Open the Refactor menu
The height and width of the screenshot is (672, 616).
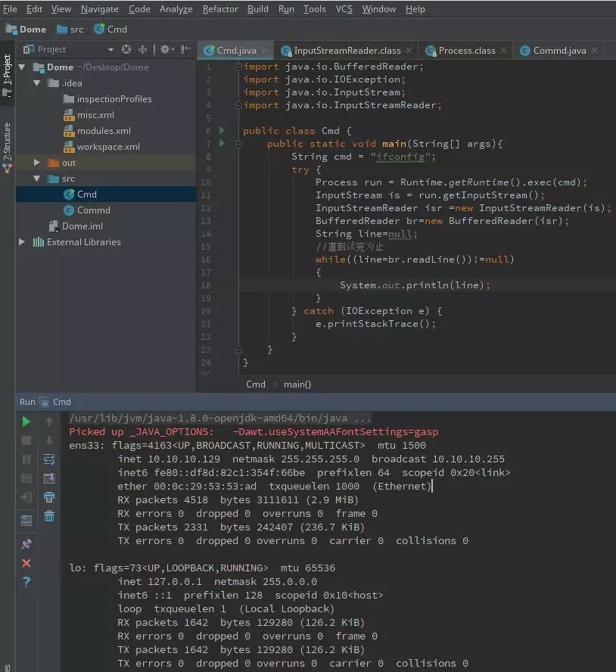click(220, 8)
